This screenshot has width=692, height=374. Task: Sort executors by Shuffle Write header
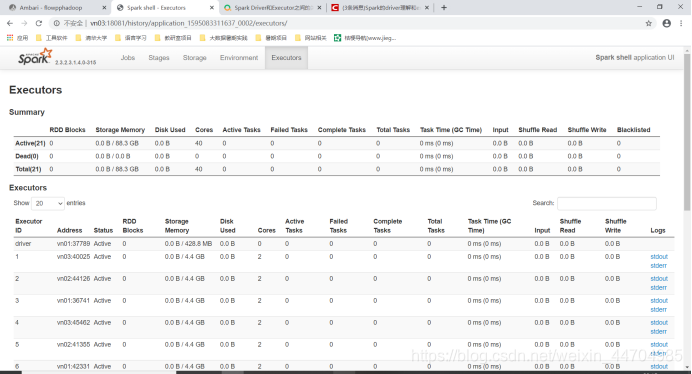coord(616,226)
